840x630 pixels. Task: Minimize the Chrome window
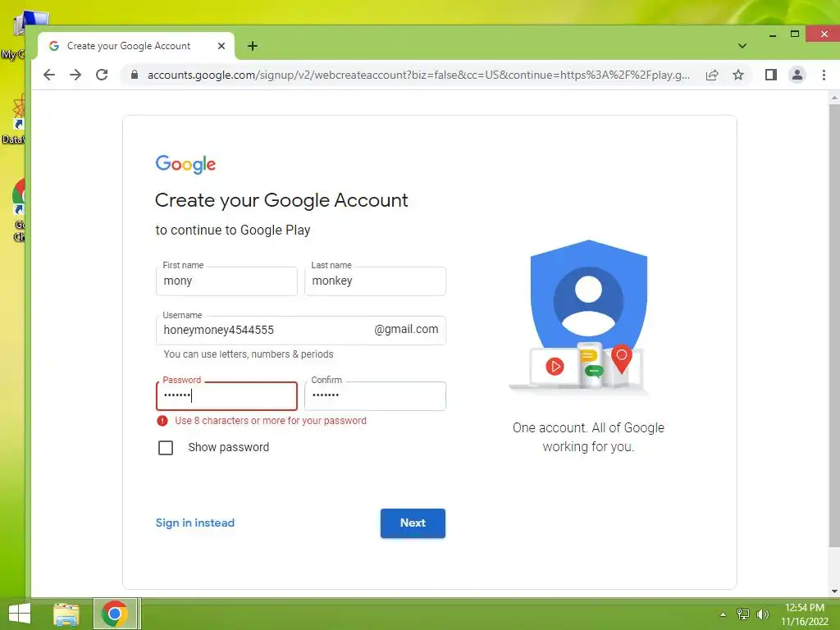click(x=773, y=34)
